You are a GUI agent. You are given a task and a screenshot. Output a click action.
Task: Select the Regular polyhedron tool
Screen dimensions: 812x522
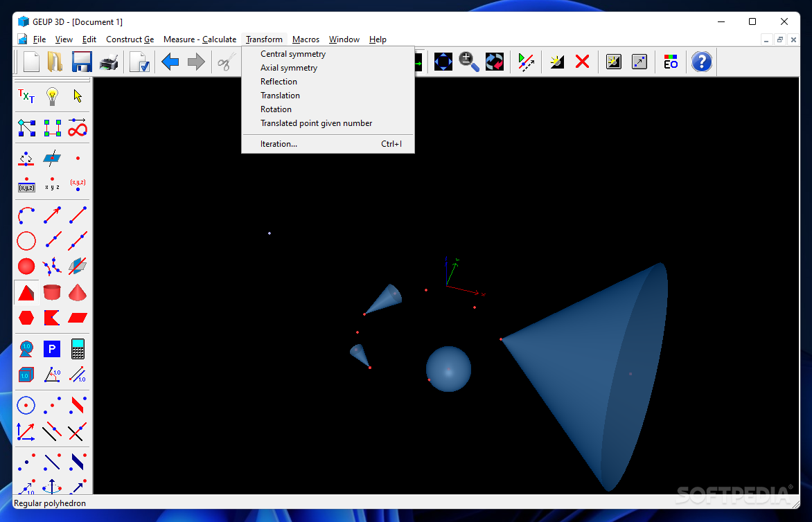coord(26,292)
